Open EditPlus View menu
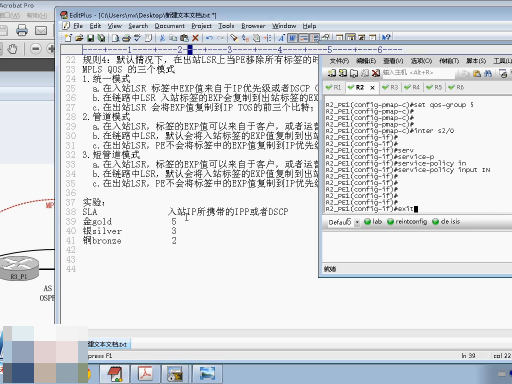Viewport: 512px width, 384px height. (x=114, y=26)
